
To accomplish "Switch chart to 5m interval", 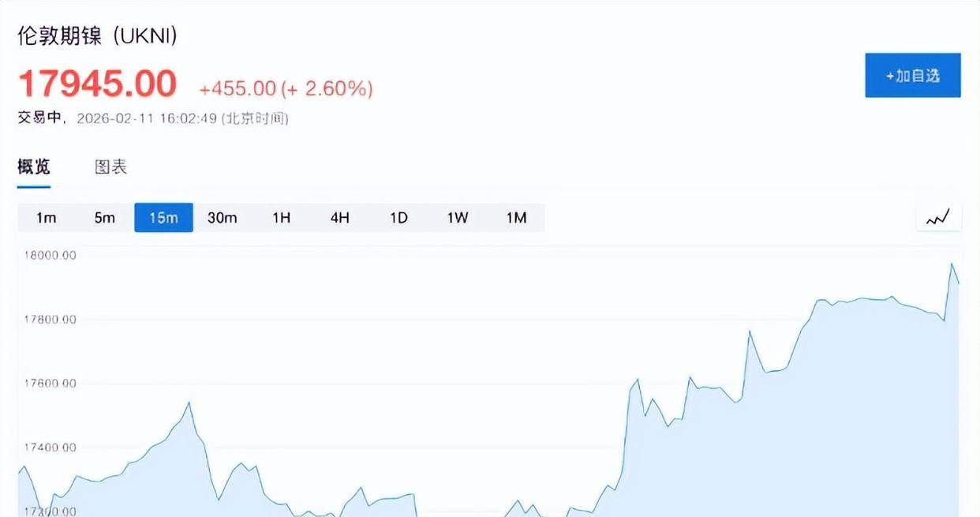I will click(105, 218).
